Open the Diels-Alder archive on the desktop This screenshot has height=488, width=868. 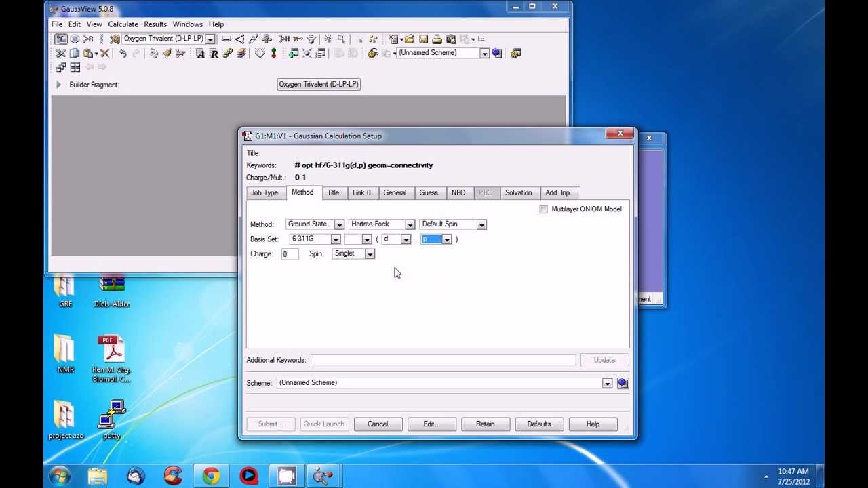112,291
